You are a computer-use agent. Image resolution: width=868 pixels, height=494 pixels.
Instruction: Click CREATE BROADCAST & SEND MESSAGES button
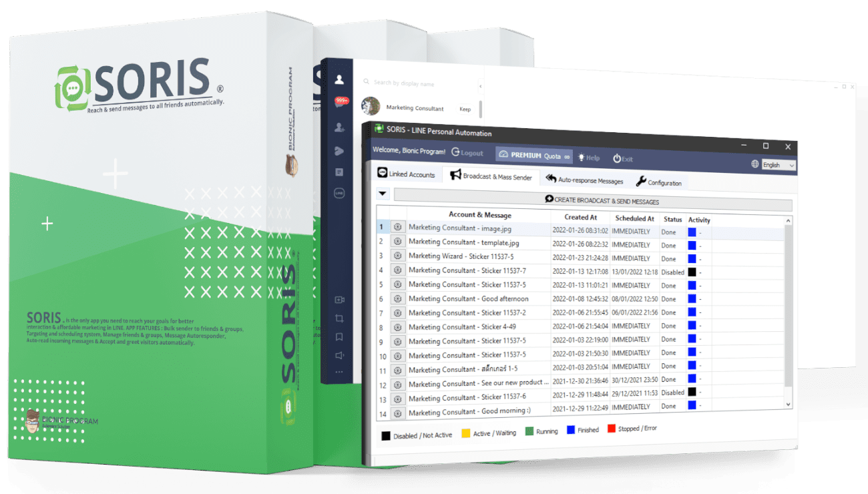pyautogui.click(x=593, y=200)
